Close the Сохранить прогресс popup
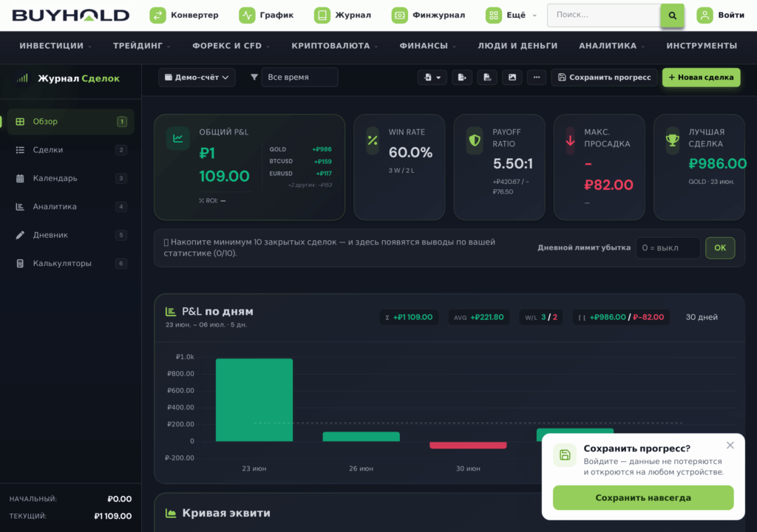Viewport: 757px width, 532px height. coord(730,445)
